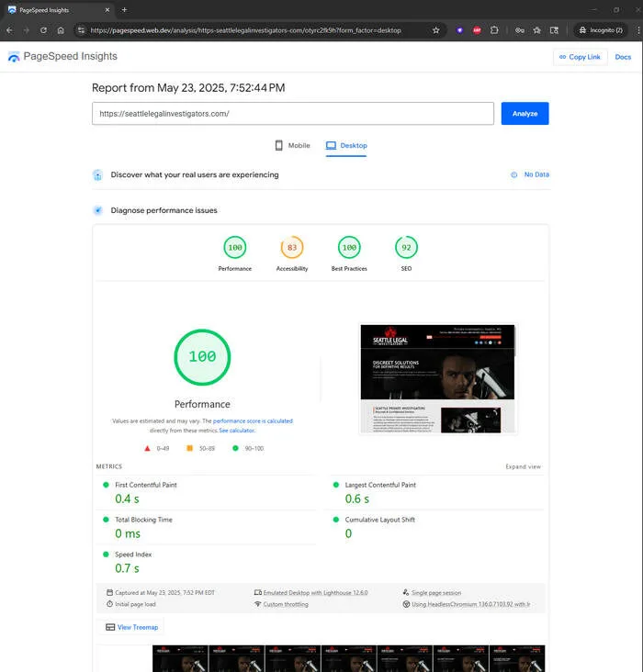Toggle Expand view for metrics

(523, 466)
